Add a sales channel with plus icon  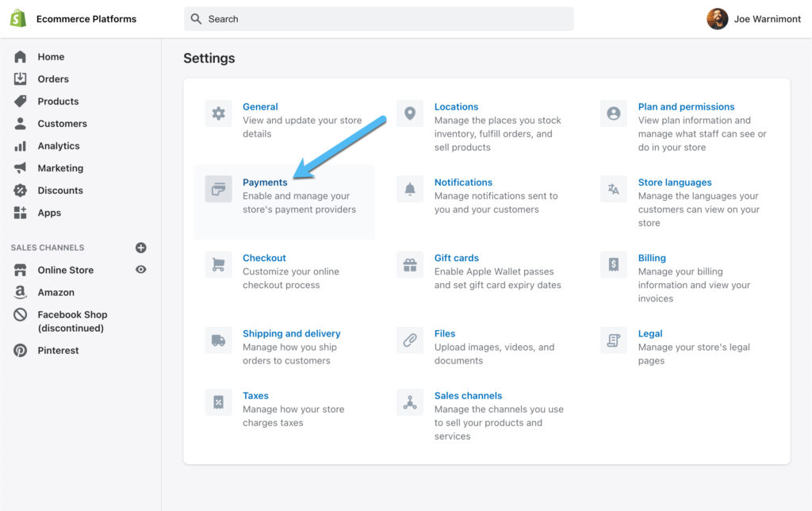140,248
